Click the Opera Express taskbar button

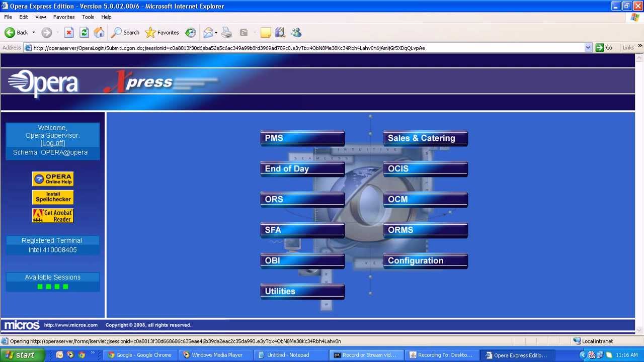tap(518, 355)
